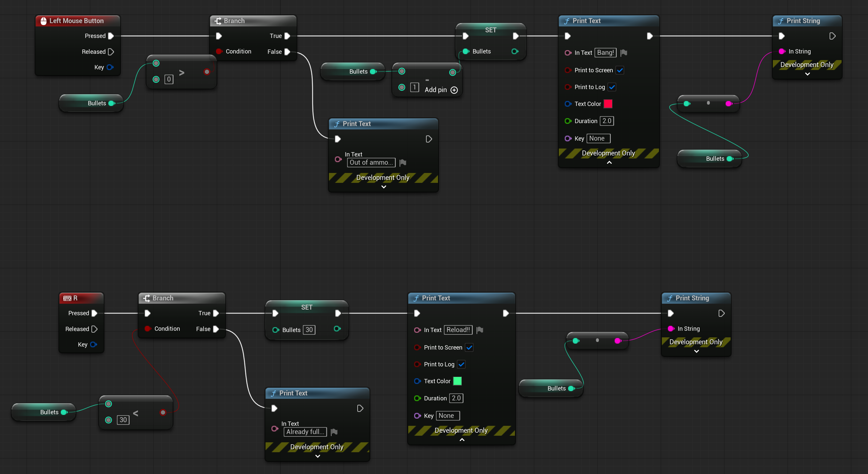Toggle Print to Log on Reload!! node
The width and height of the screenshot is (868, 474).
pyautogui.click(x=461, y=364)
